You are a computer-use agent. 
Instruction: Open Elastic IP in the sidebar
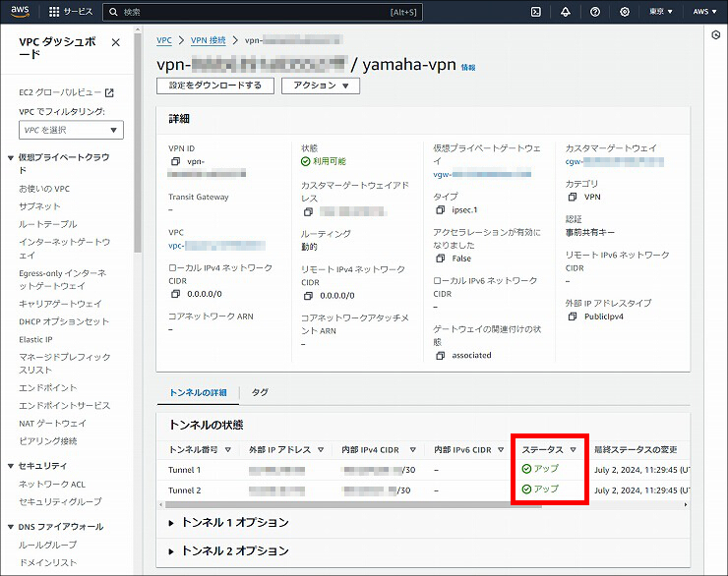(35, 339)
